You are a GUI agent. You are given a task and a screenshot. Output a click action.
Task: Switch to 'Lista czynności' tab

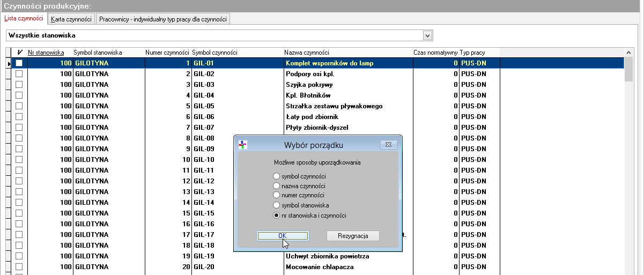point(24,19)
